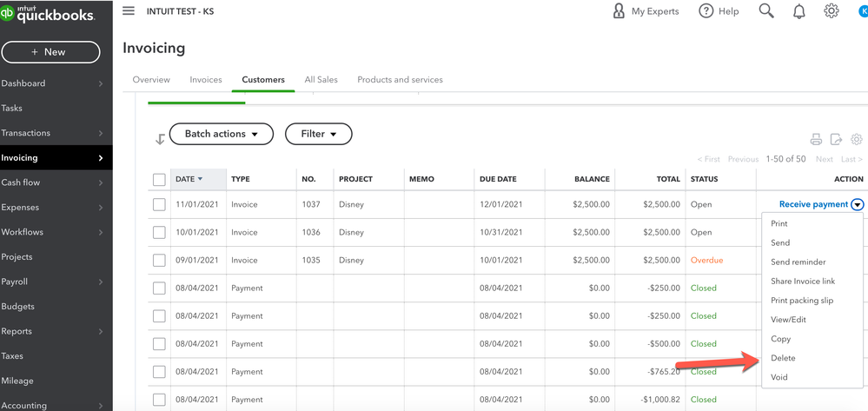Click the print list printer icon
This screenshot has width=868, height=411.
[x=816, y=139]
